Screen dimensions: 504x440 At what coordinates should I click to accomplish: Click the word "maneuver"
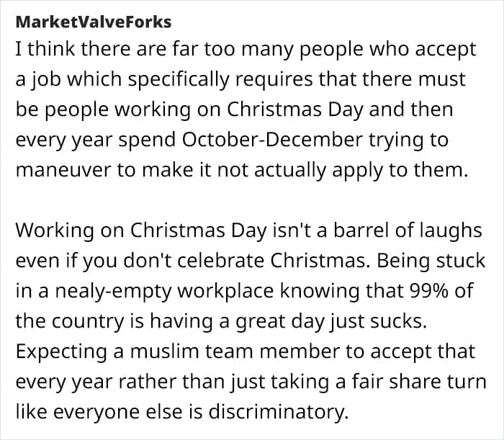pos(63,170)
